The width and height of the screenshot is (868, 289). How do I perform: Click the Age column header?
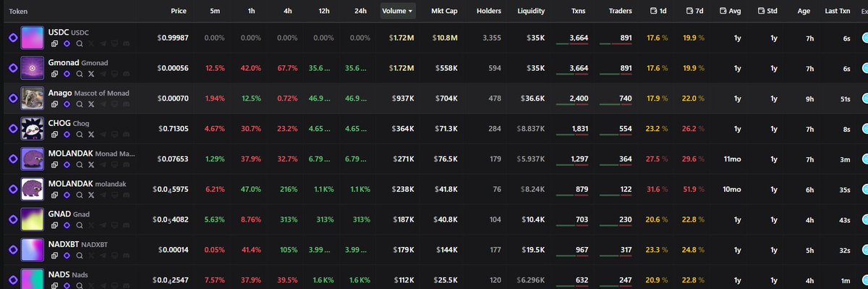pyautogui.click(x=804, y=11)
